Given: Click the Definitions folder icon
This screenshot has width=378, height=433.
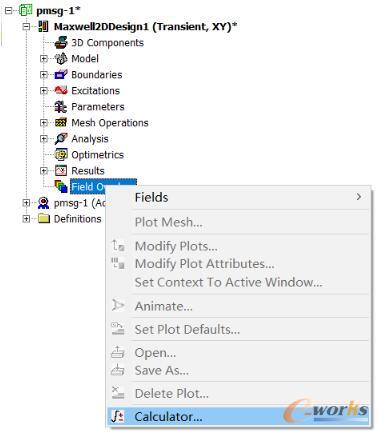Looking at the screenshot, I should 44,219.
